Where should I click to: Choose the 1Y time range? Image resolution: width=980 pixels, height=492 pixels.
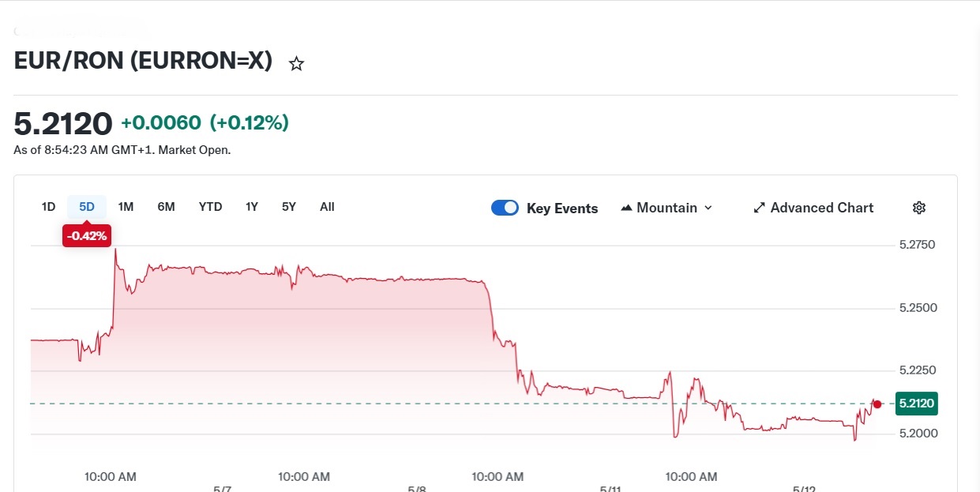click(252, 207)
